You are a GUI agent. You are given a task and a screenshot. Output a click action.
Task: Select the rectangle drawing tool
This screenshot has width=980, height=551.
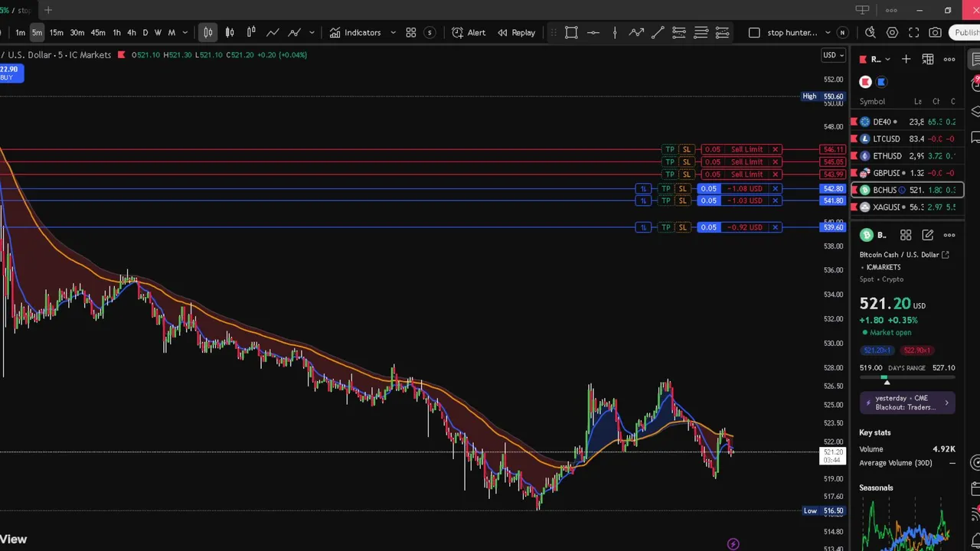571,32
